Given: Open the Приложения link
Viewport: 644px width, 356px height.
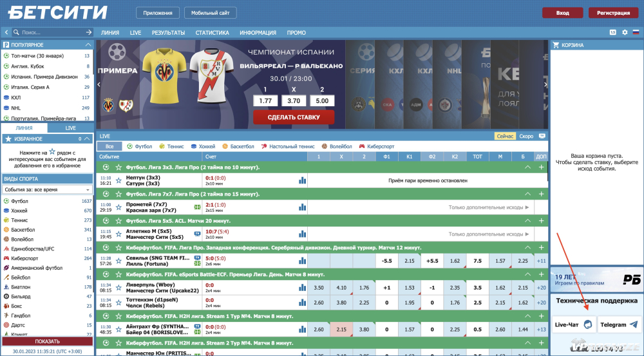Looking at the screenshot, I should 158,13.
